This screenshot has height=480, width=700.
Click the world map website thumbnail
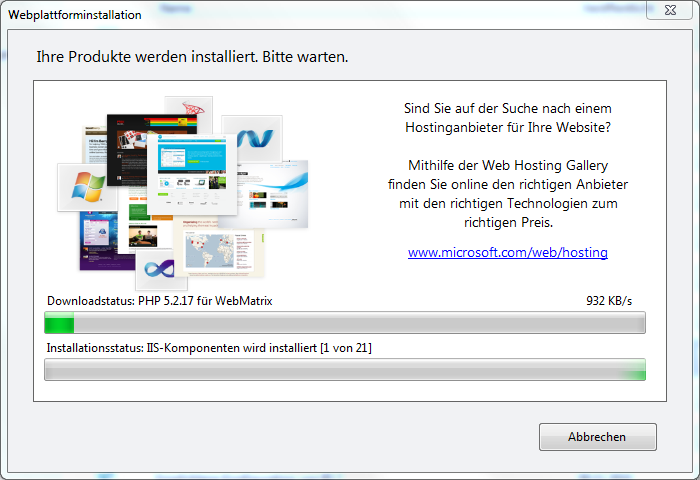point(217,247)
